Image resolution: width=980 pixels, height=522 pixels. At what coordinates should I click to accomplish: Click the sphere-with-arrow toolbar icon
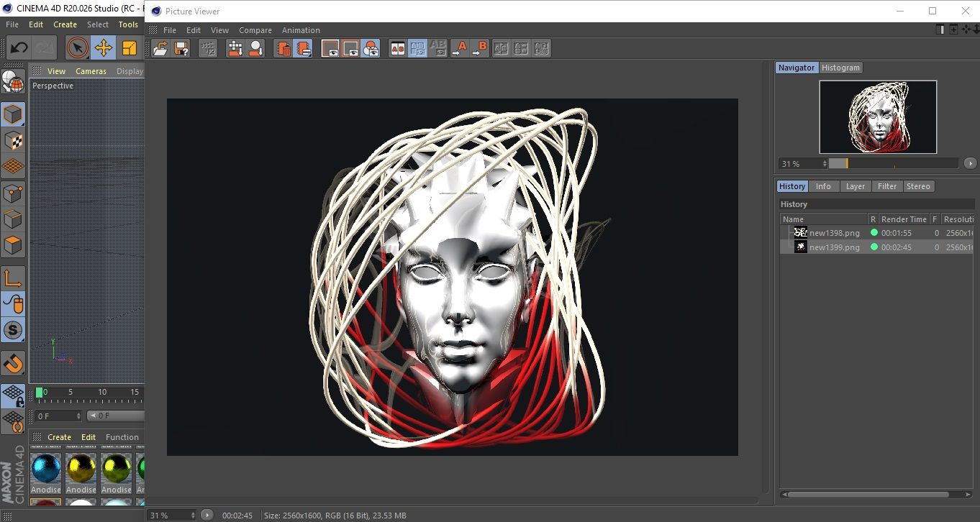(255, 48)
